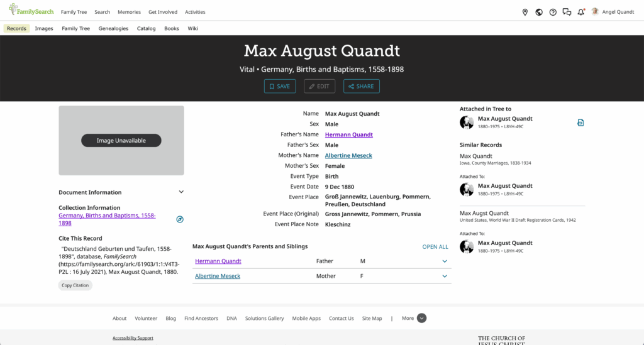Viewport: 644px width, 345px height.
Task: Select the Records tab
Action: (x=16, y=28)
